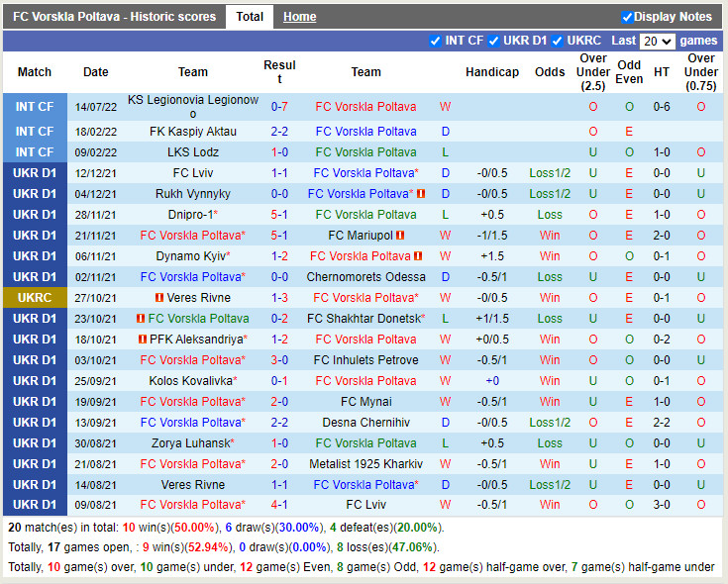Click the 2-2 HT score Desna Chernihiv row
Viewport: 728px width, 584px height.
662,422
